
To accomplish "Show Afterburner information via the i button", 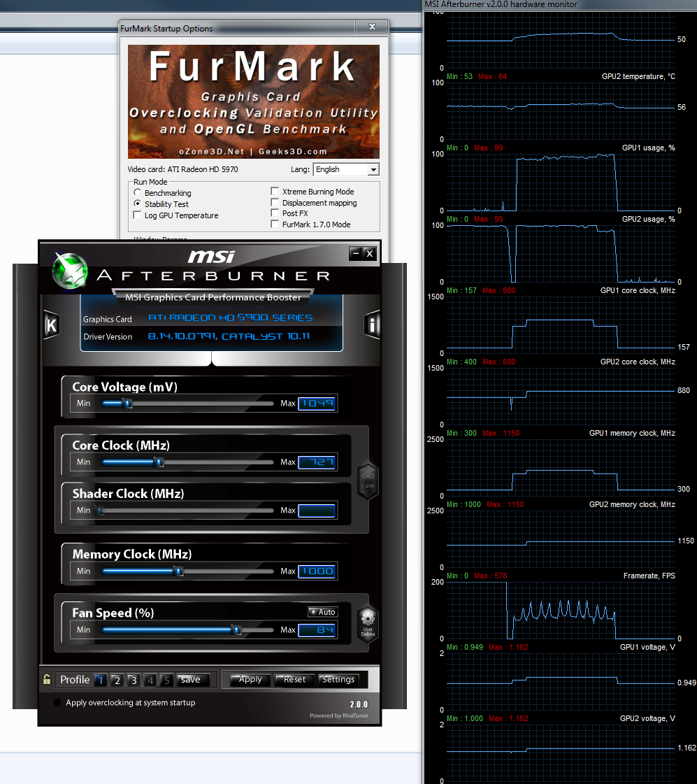I will click(x=372, y=325).
